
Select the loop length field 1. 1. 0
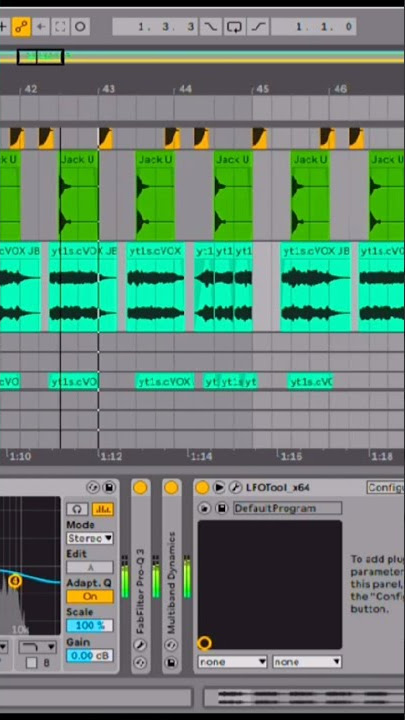pyautogui.click(x=313, y=27)
